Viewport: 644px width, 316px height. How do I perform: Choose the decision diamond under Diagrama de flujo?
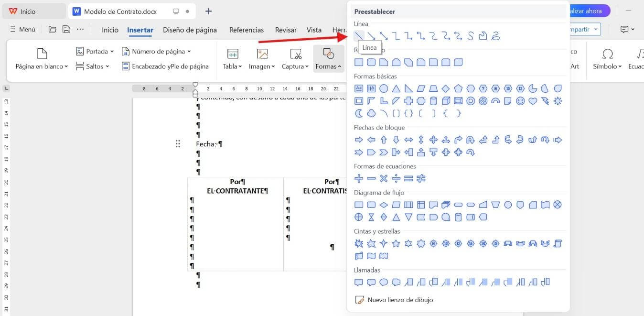tap(384, 205)
